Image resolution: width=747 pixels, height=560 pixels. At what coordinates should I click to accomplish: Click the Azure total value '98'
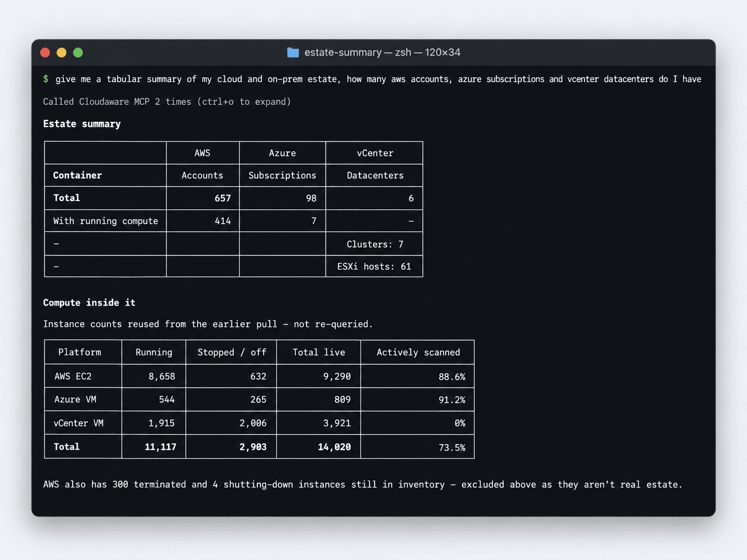pos(311,199)
